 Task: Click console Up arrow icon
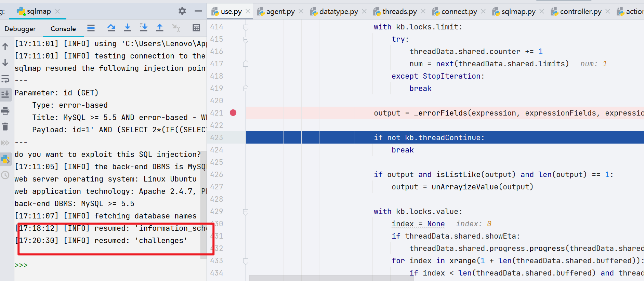[x=5, y=46]
